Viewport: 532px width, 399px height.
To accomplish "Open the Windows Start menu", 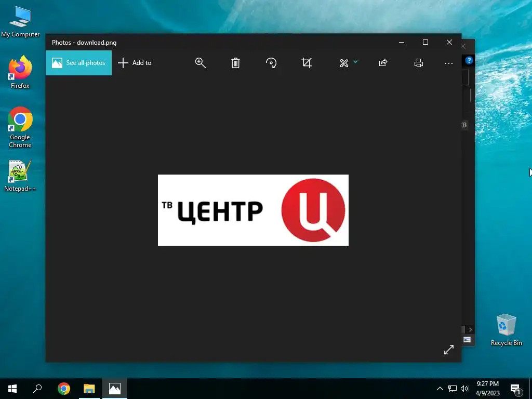I will 12,389.
